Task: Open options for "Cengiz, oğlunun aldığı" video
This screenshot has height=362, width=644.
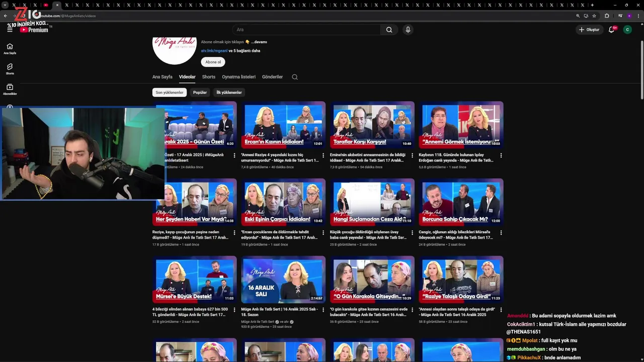Action: click(501, 233)
